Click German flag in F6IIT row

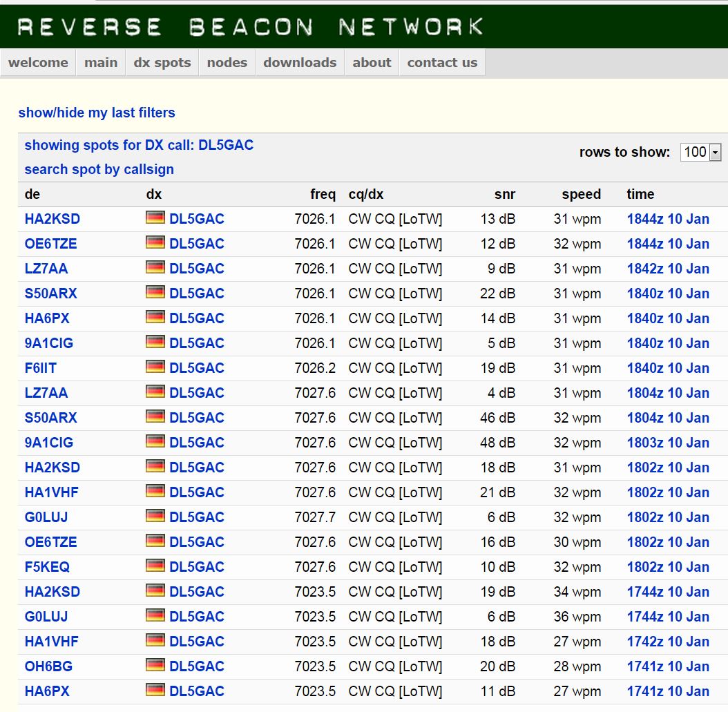[155, 367]
